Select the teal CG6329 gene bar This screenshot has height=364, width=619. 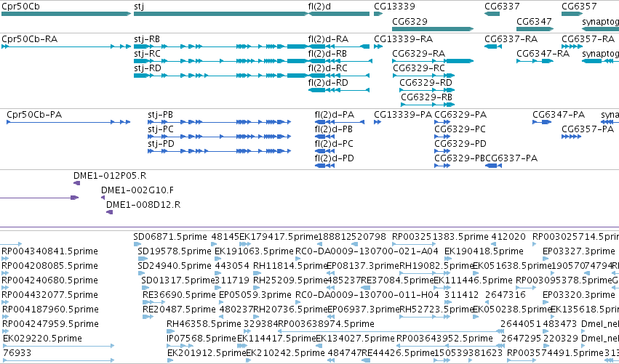[433, 29]
